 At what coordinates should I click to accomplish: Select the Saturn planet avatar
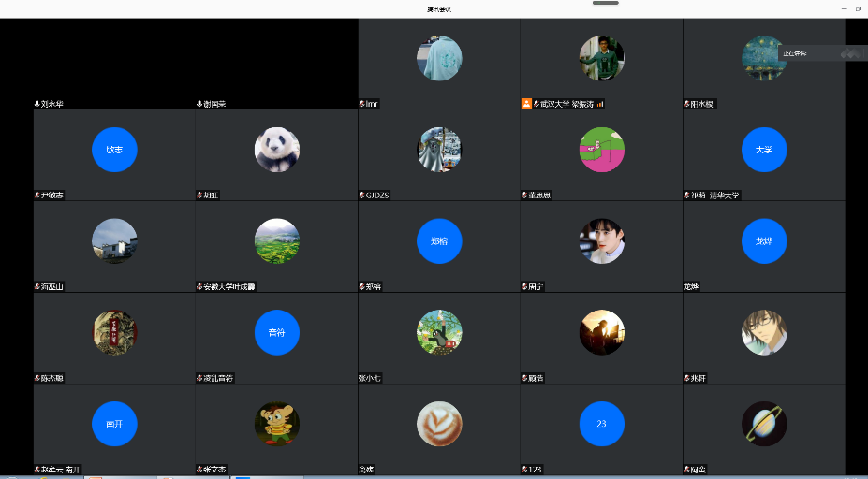click(x=764, y=424)
